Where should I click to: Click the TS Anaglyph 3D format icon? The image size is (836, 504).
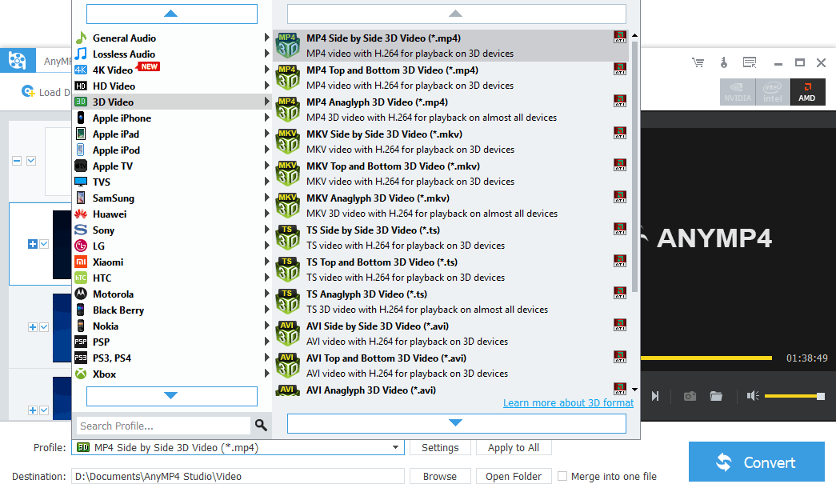tap(288, 302)
